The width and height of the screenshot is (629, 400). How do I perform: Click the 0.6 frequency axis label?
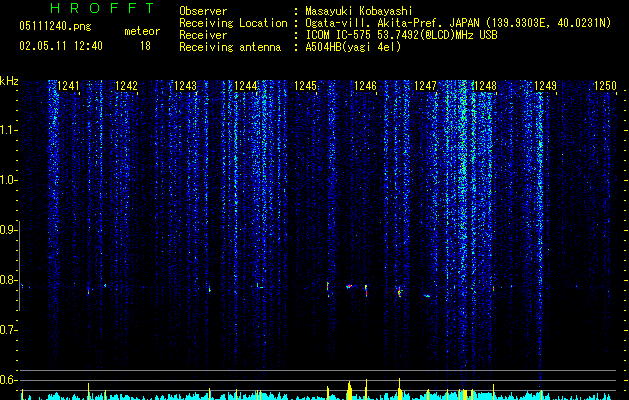pos(8,380)
